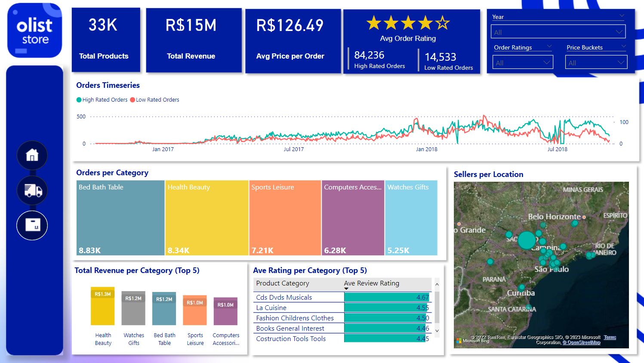Click the rating table scrollbar thumb
Screen dimensions: 644x363
[437, 307]
